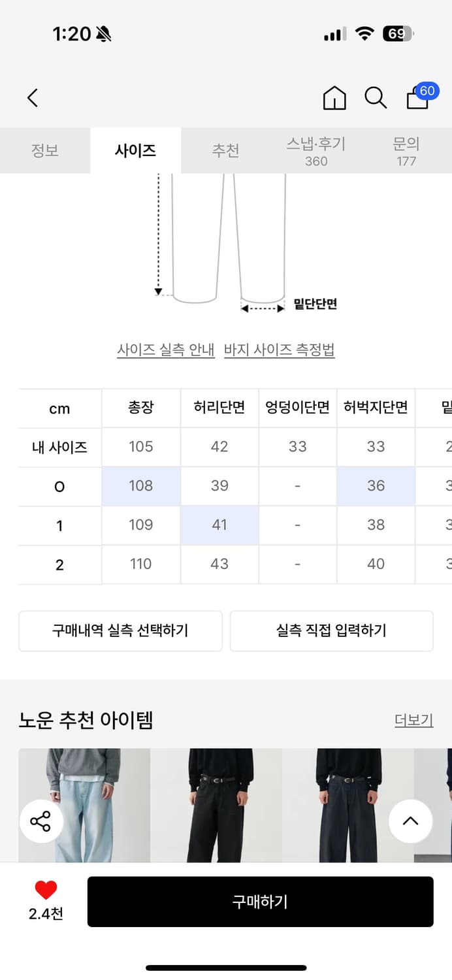Switch to the 정보 tab
Viewport: 452px width, 980px height.
click(x=44, y=150)
